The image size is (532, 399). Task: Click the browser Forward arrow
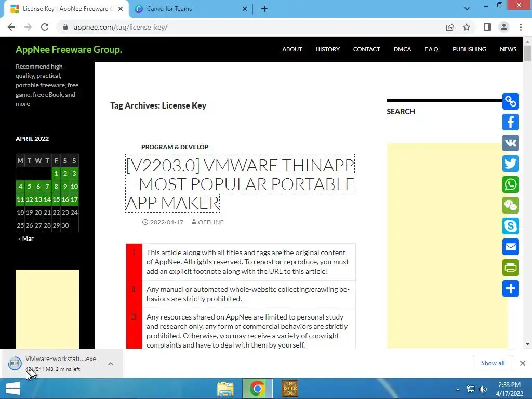pyautogui.click(x=28, y=27)
